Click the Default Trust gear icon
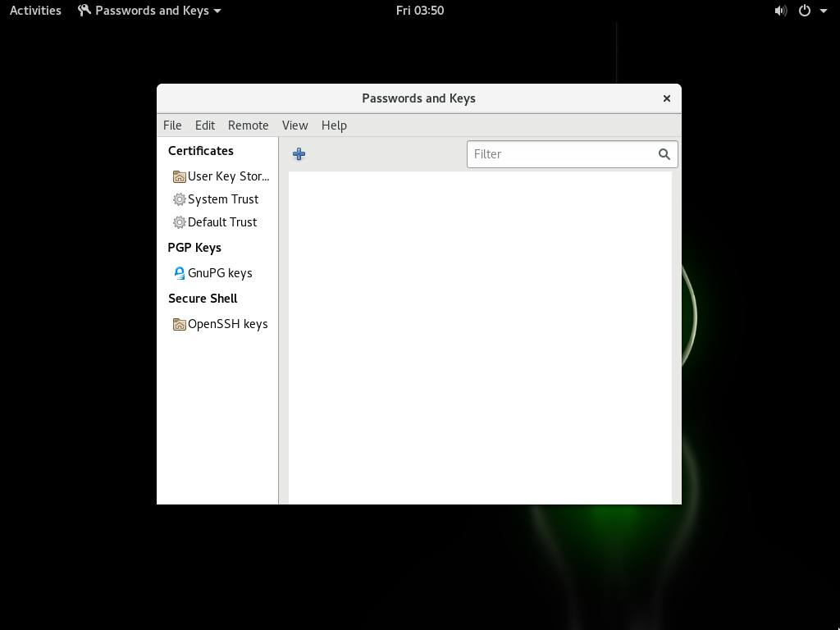Viewport: 840px width, 630px height. click(179, 222)
